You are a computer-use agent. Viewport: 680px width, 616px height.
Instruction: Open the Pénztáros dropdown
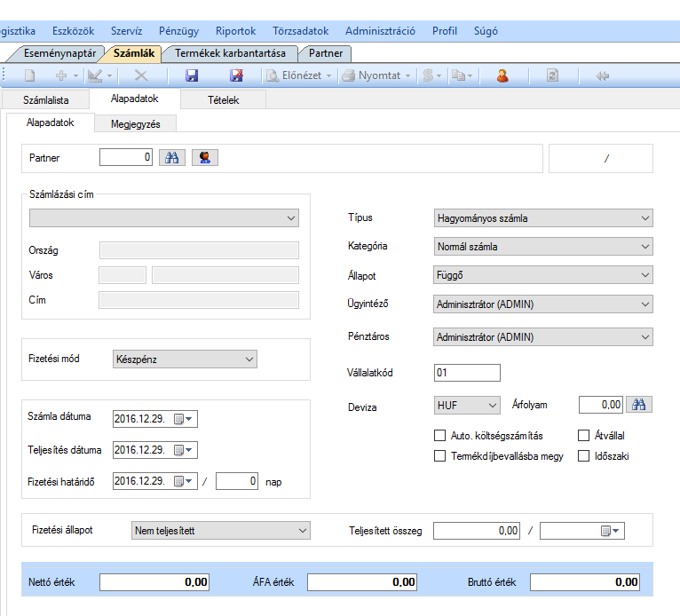[543, 336]
